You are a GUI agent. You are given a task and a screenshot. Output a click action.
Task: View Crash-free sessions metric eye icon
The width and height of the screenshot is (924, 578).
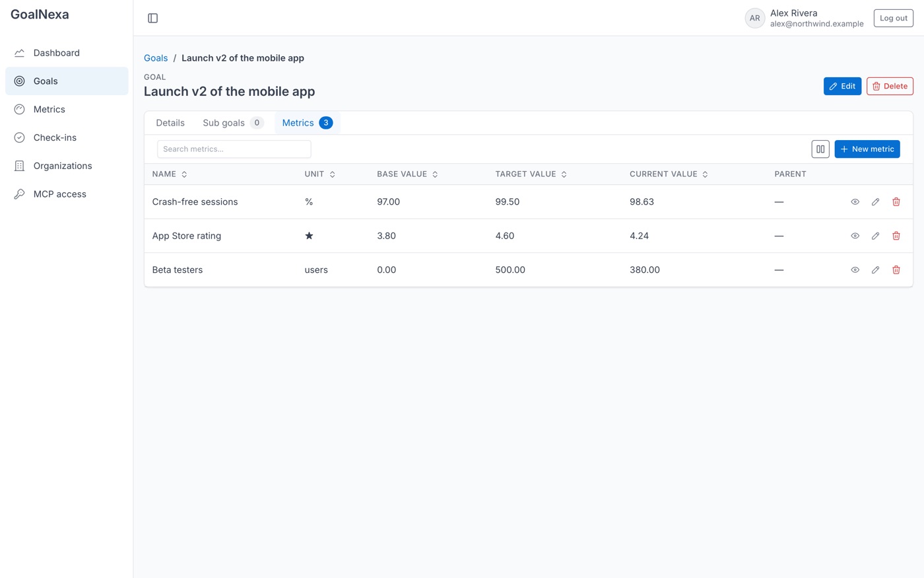click(x=855, y=202)
